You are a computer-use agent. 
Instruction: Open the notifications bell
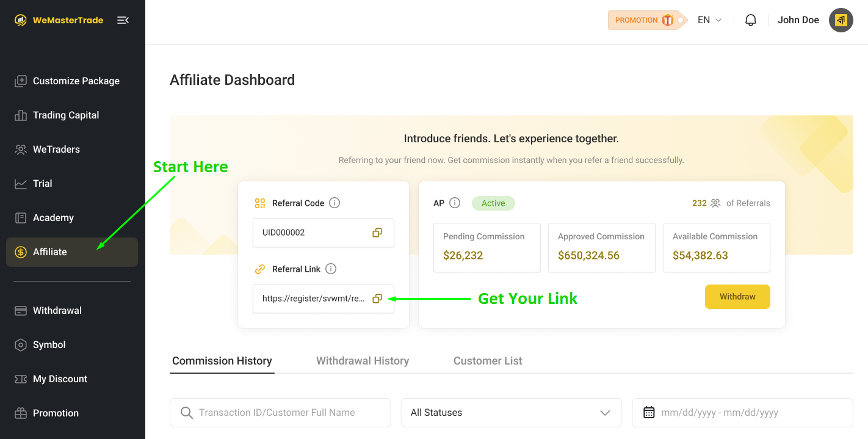click(751, 20)
